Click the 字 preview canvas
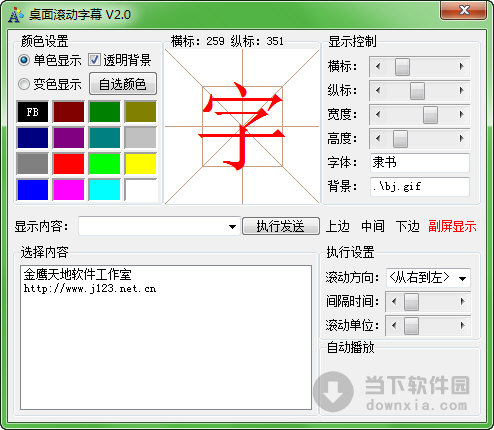 point(242,126)
